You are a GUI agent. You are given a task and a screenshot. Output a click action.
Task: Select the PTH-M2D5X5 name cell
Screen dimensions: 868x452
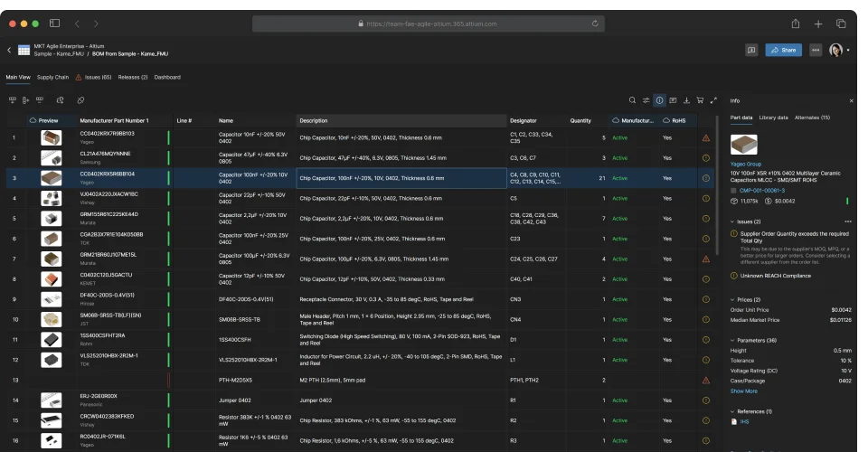coord(255,380)
